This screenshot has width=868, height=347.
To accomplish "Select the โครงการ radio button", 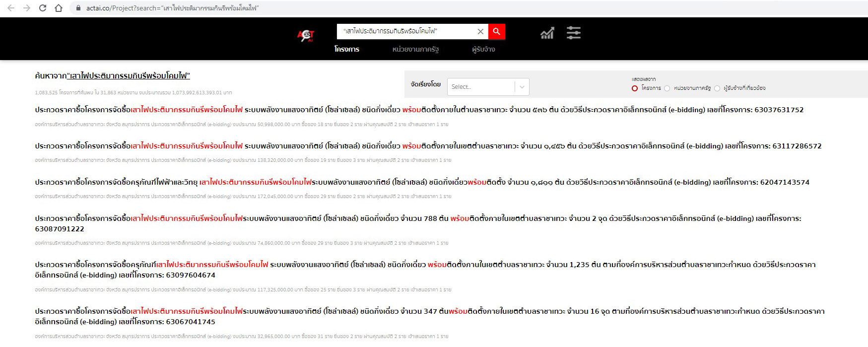I will point(634,88).
